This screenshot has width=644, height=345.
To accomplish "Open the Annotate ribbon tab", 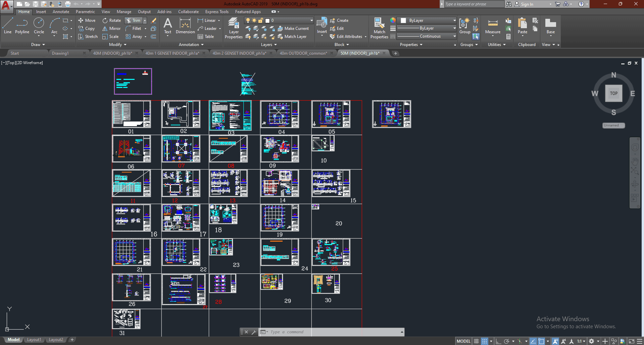I will tap(61, 12).
